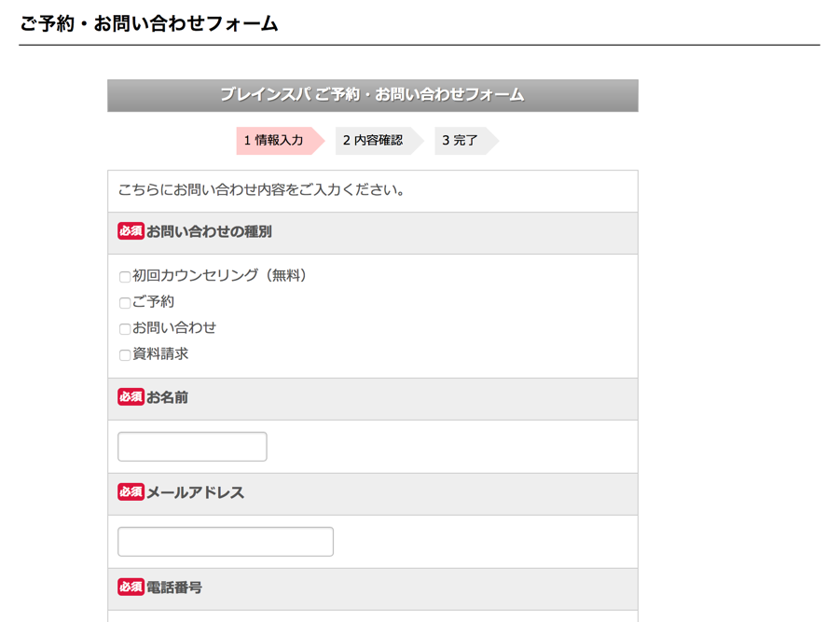Click the 必須 badge beside お名前
Screen dimensions: 840x622
(x=131, y=397)
